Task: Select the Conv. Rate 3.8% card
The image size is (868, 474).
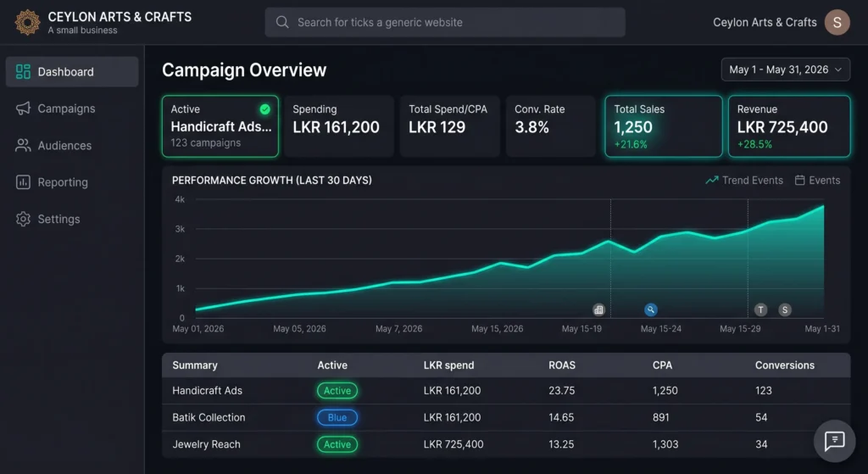Action: tap(551, 126)
